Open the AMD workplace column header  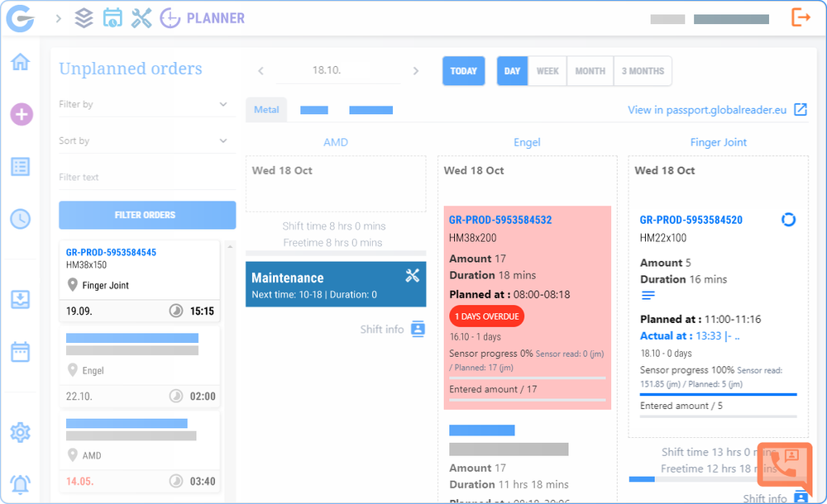336,142
